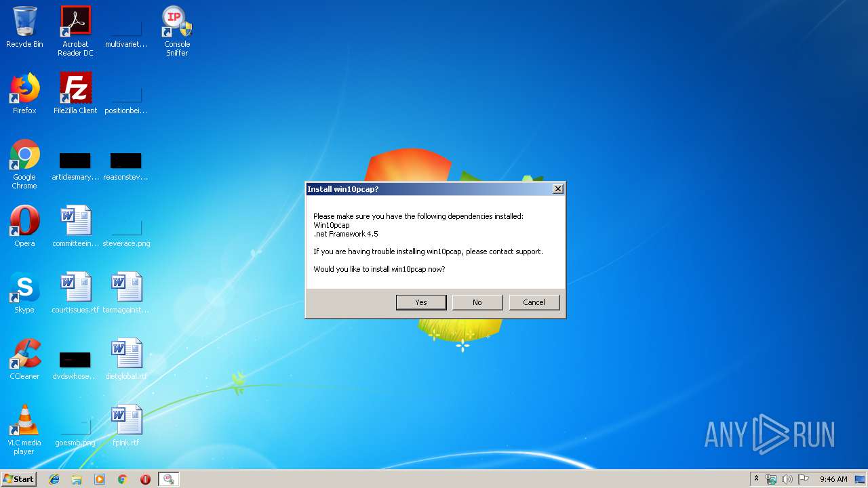Switch to Console Sniffer taskbar button
This screenshot has width=868, height=488.
pos(168,479)
